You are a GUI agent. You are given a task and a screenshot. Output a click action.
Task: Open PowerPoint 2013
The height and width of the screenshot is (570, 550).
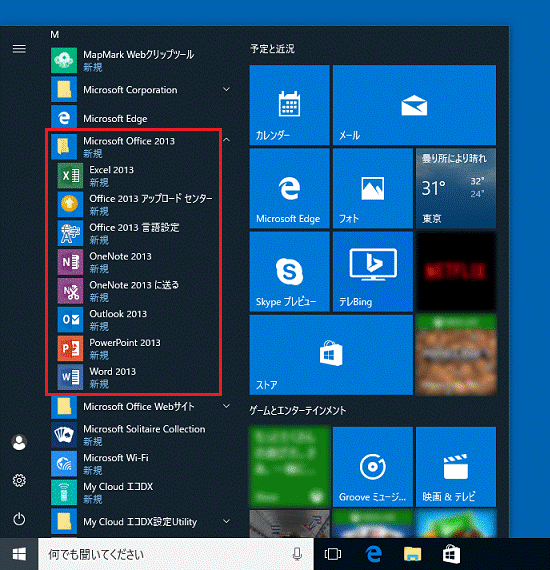coord(138,349)
